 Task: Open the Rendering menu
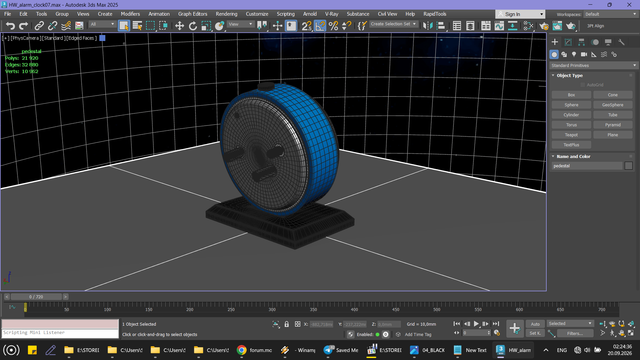pyautogui.click(x=226, y=14)
